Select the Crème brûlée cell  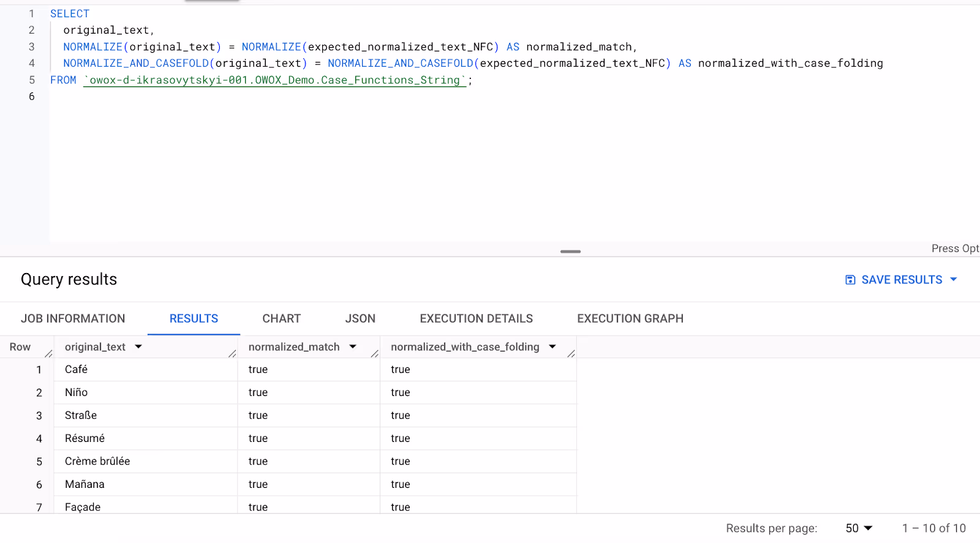146,462
